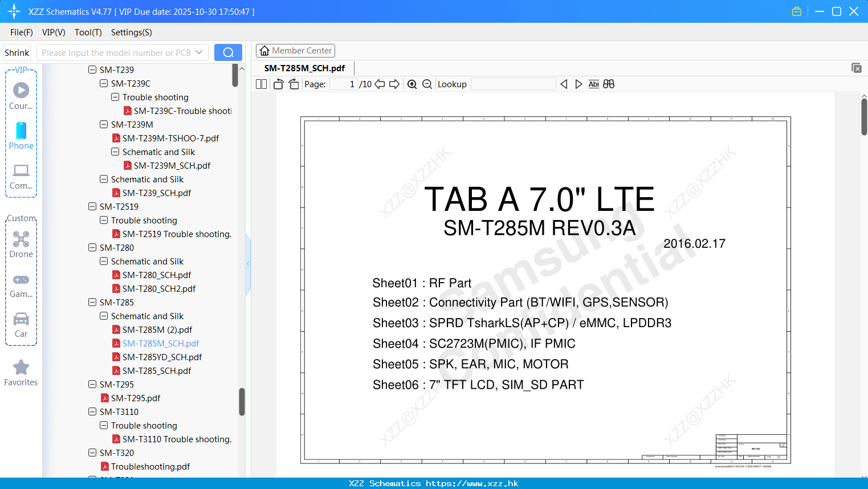Open SM-T2519 Trouble shooting file
Image resolution: width=868 pixels, height=489 pixels.
click(177, 234)
